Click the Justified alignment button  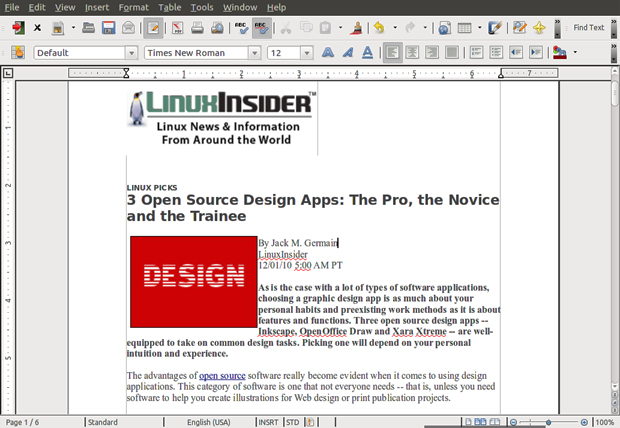click(x=452, y=52)
